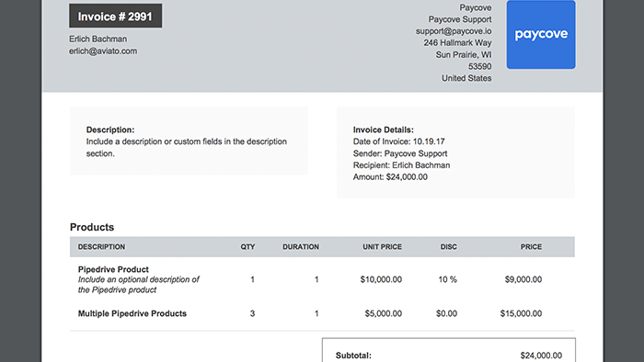Click the Multiple Pipedrive Products row title
The height and width of the screenshot is (362, 644).
pyautogui.click(x=132, y=313)
